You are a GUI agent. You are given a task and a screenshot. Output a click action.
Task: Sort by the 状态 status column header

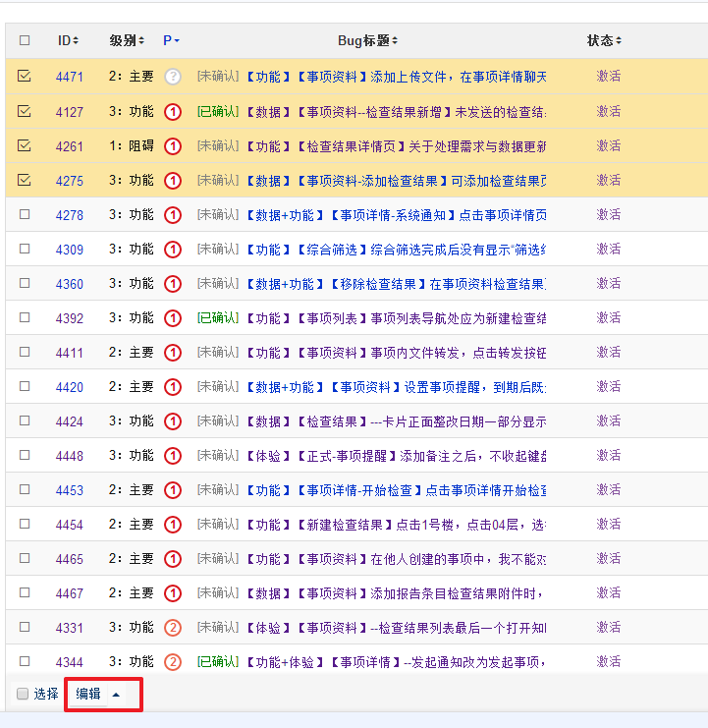[604, 40]
